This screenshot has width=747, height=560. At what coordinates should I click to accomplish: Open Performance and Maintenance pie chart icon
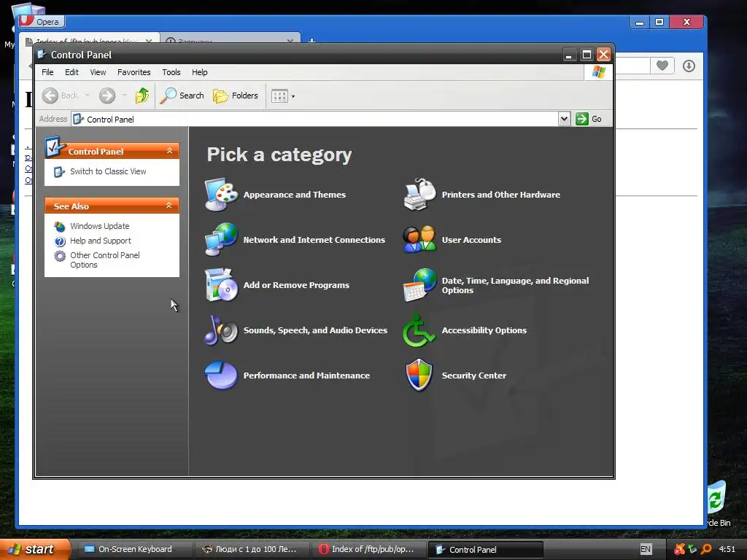(222, 376)
